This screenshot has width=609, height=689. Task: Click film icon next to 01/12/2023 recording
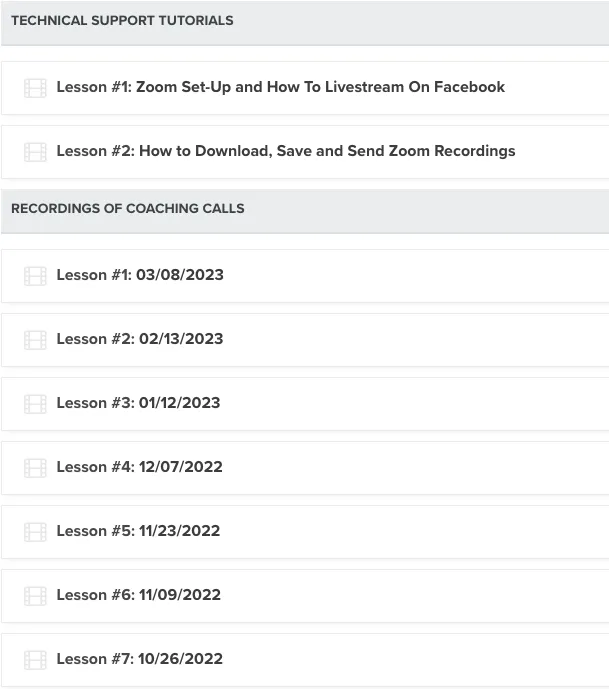pos(35,404)
